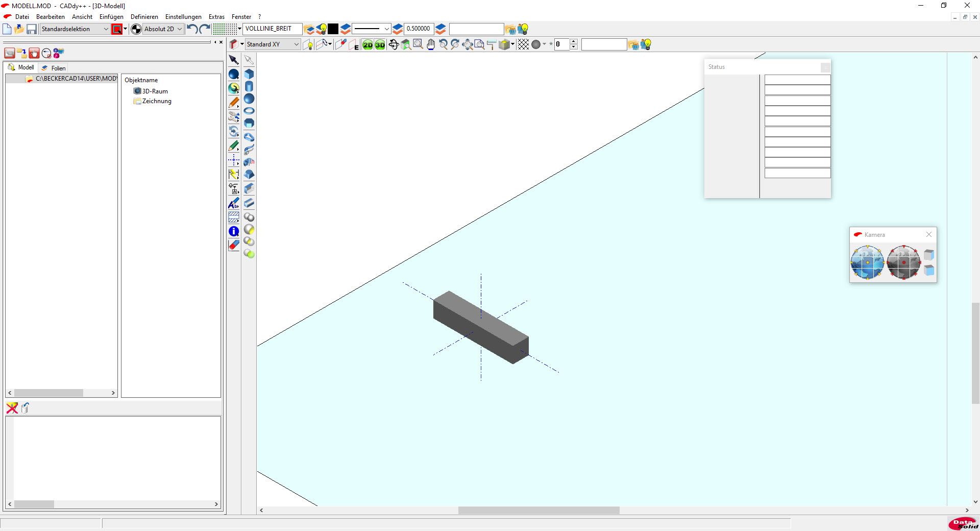Viewport: 980px width, 531px height.
Task: Select the Boolean union spheres tool
Action: click(x=249, y=217)
